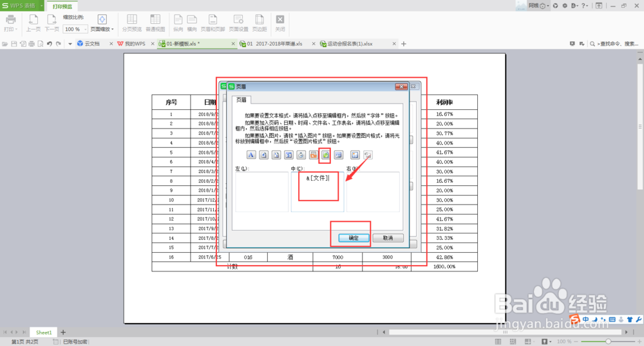Click in the right (右) header box
The width and height of the screenshot is (644, 346).
tap(373, 192)
